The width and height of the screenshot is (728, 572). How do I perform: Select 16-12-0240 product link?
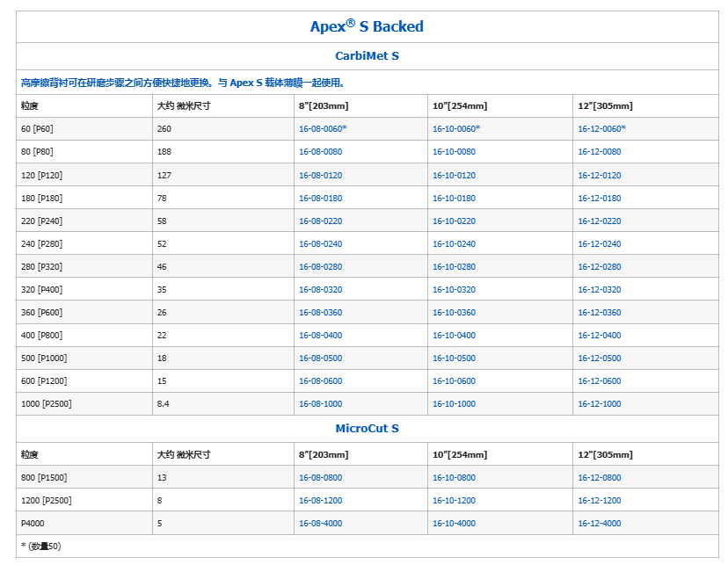[600, 244]
